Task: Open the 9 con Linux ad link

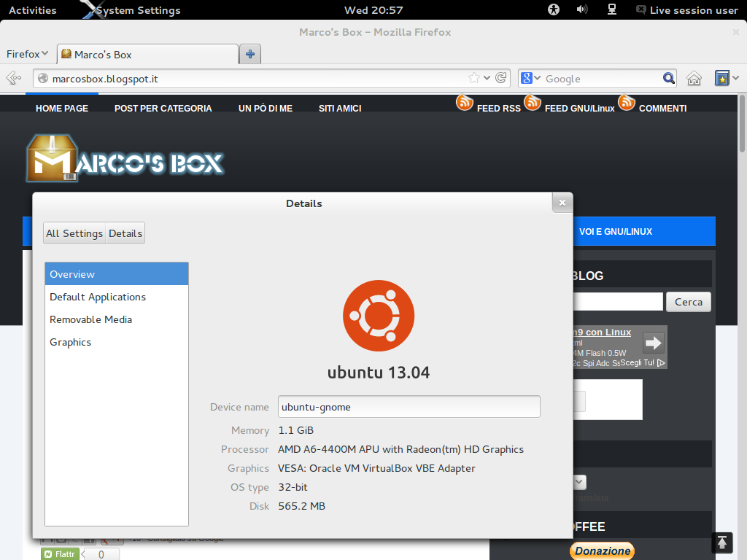Action: coord(602,332)
